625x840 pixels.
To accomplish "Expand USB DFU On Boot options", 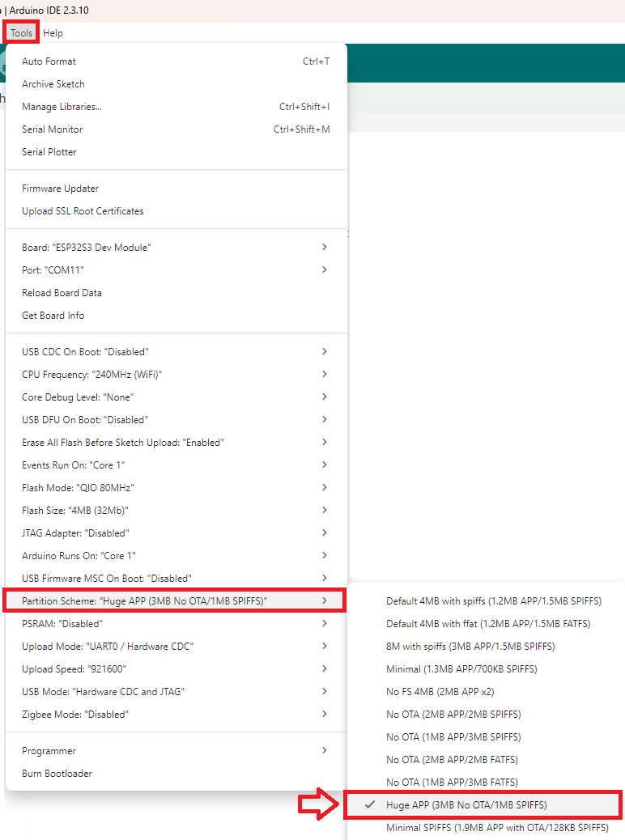I will tap(176, 420).
